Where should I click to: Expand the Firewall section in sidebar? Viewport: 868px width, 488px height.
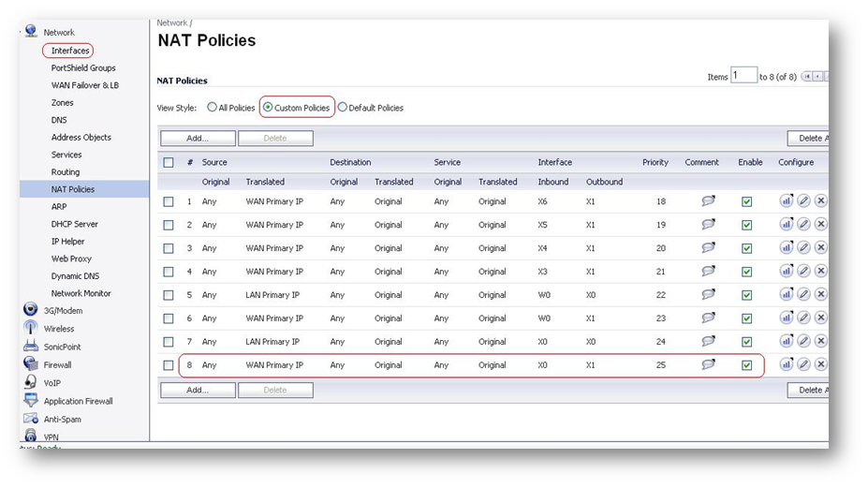tap(57, 365)
